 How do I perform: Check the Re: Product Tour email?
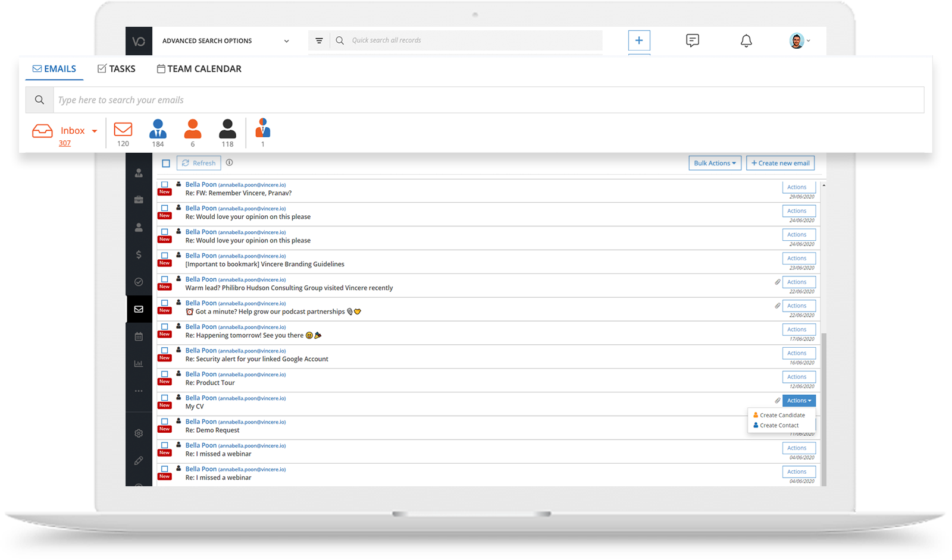click(x=165, y=375)
